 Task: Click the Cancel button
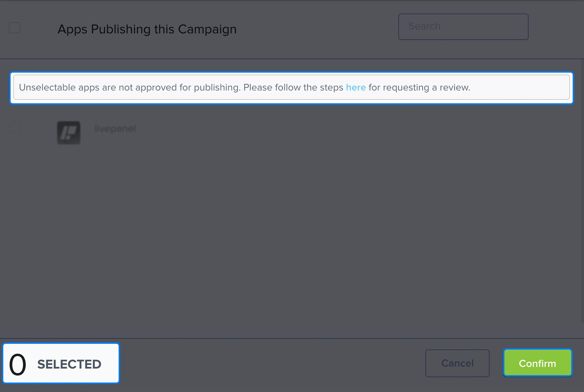coord(457,363)
